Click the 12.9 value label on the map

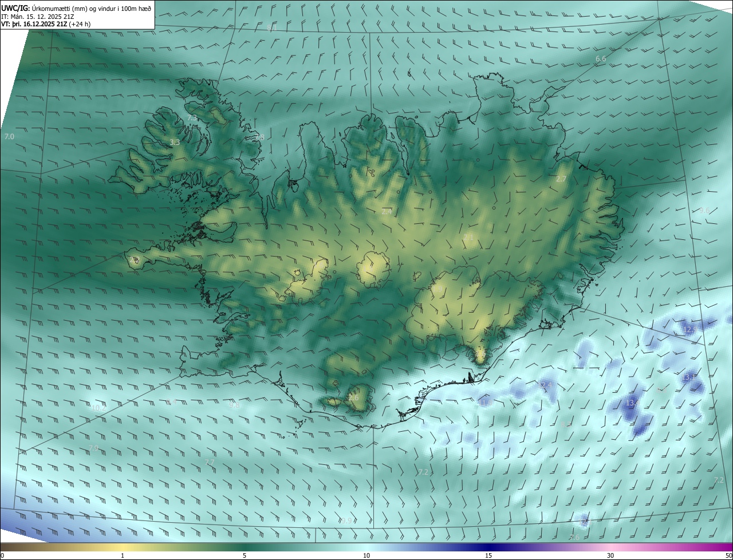click(690, 329)
